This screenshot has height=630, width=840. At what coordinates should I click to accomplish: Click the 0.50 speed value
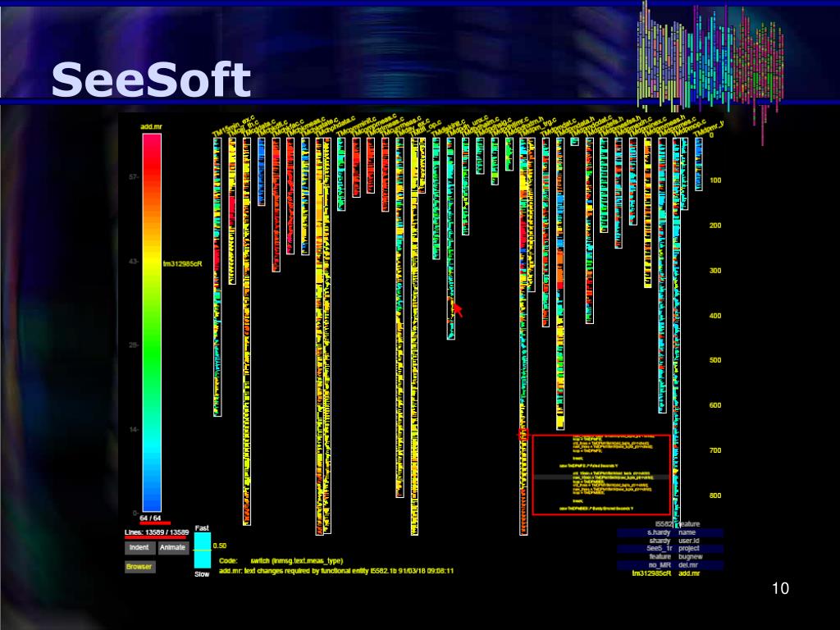pyautogui.click(x=220, y=546)
